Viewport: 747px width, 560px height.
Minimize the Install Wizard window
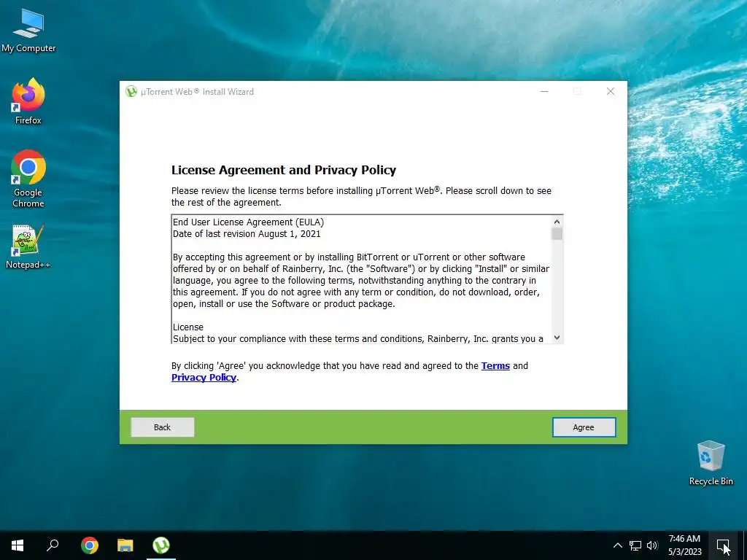[x=544, y=91]
